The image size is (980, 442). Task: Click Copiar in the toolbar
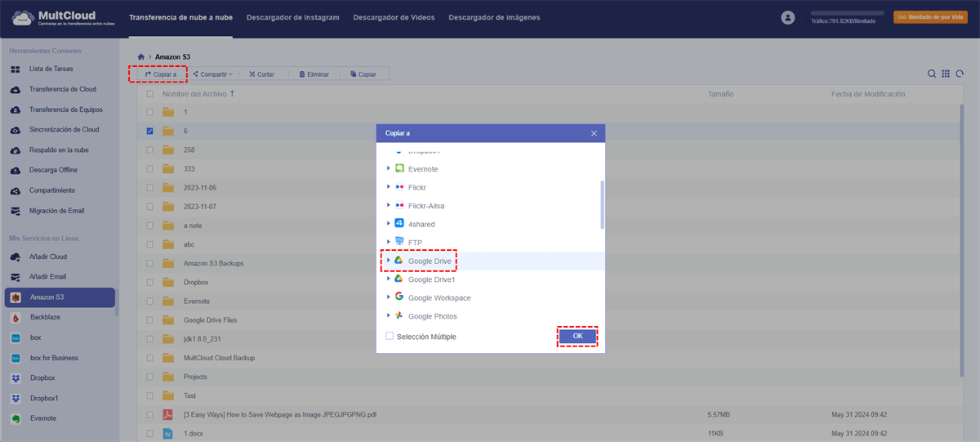click(363, 74)
